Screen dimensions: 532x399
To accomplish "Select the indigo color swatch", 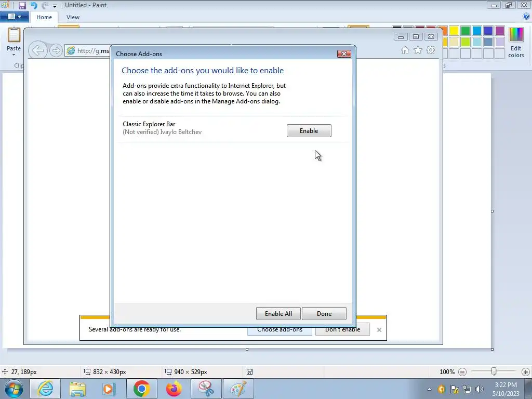I will coord(488,31).
